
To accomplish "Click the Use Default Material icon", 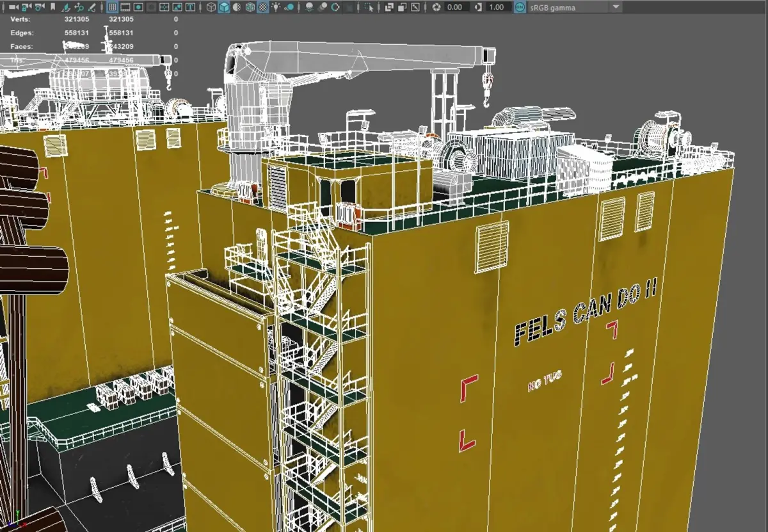I will click(237, 7).
